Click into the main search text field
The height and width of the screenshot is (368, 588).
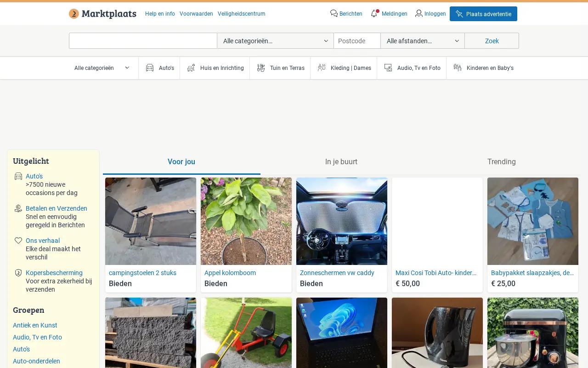[143, 40]
